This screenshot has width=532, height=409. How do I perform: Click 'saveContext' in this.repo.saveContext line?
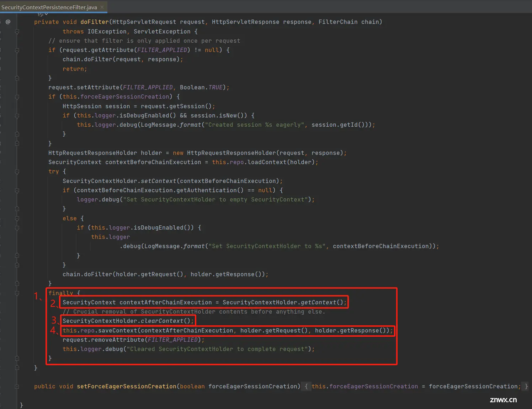(x=117, y=331)
